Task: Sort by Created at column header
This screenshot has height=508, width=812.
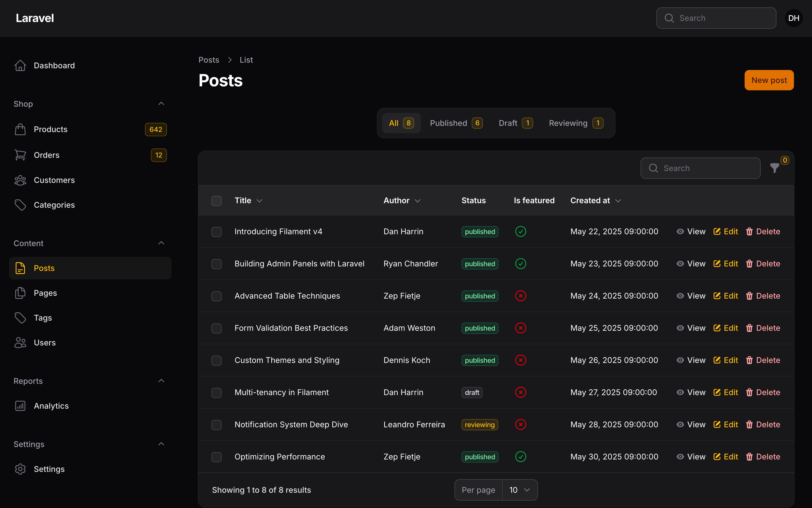Action: coord(596,201)
